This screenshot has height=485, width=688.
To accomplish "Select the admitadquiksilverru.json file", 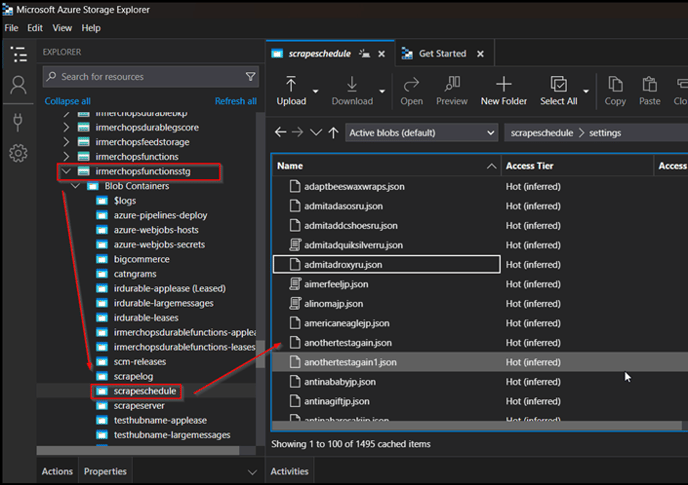I will (353, 245).
